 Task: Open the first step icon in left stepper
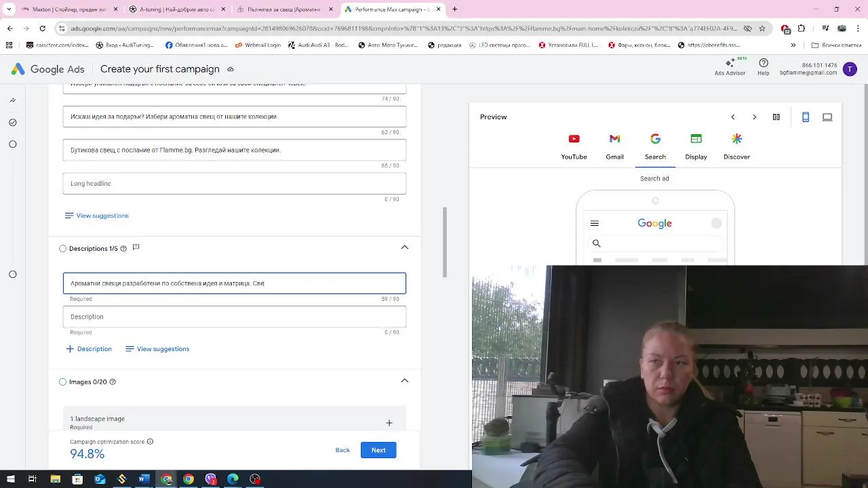(12, 100)
